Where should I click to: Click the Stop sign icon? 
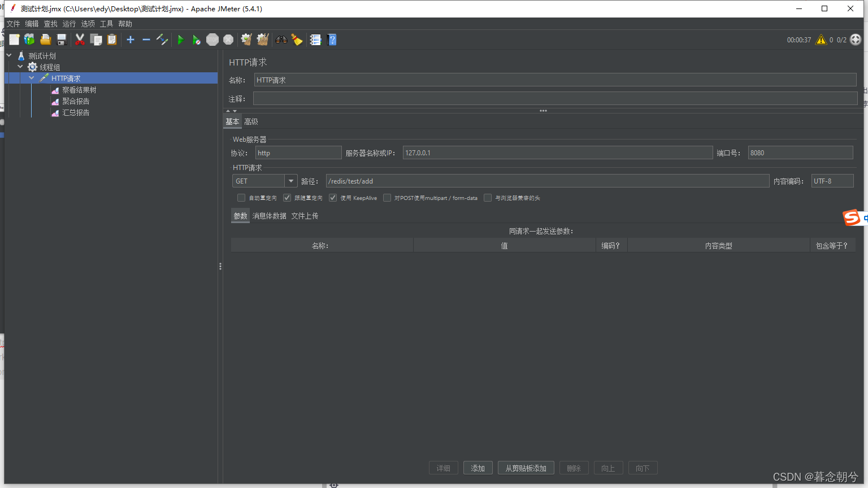coord(212,40)
